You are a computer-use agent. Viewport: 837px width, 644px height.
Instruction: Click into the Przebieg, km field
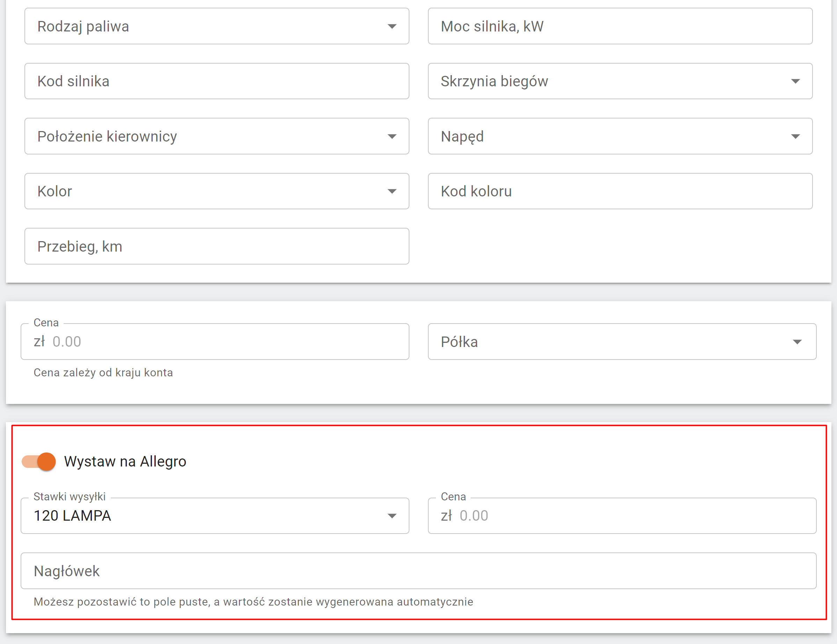[x=217, y=246]
